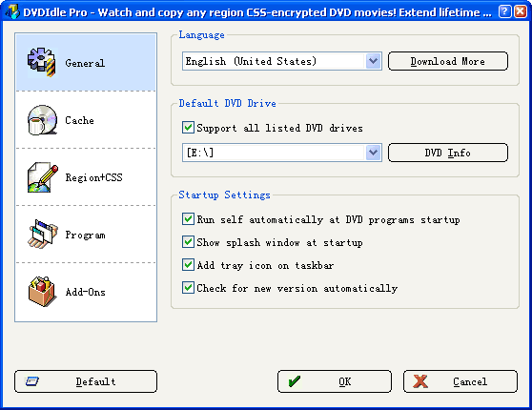Open the Cache disc icon
This screenshot has width=532, height=410.
click(42, 120)
